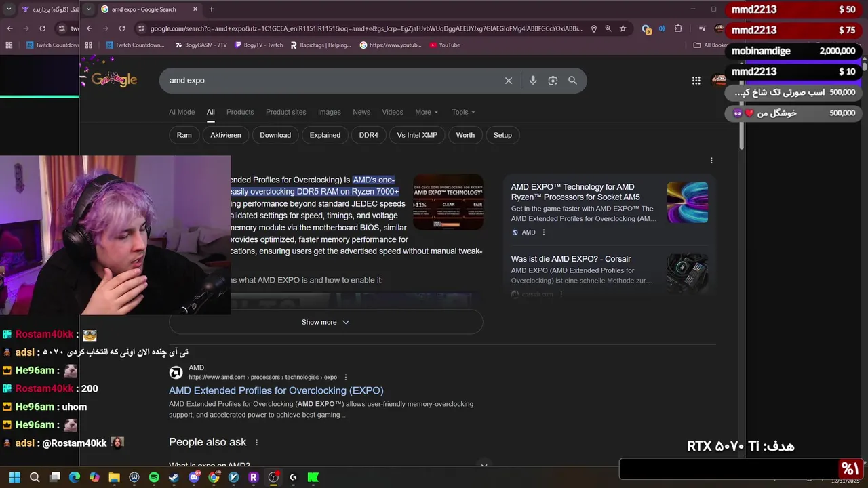Open Google Lens image search icon
The height and width of the screenshot is (488, 868).
pos(553,81)
